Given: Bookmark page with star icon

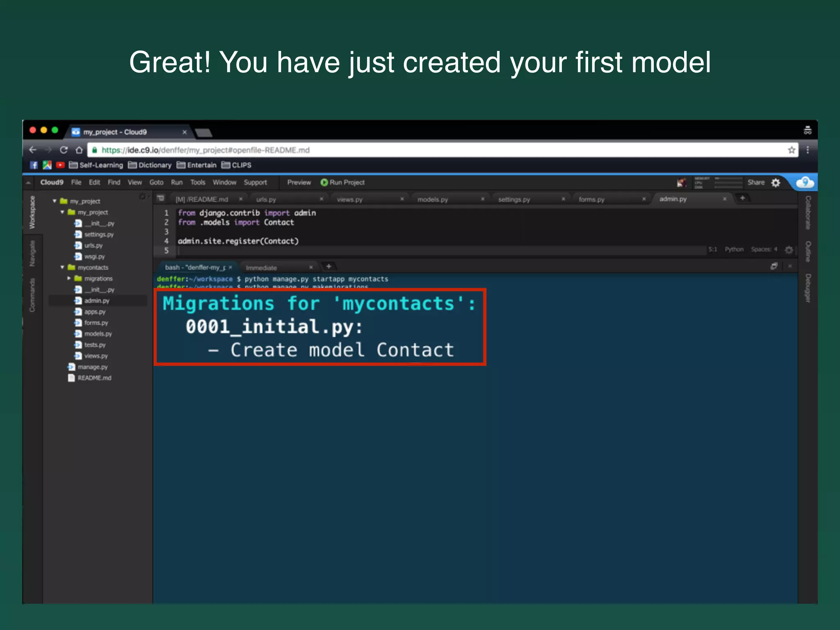Looking at the screenshot, I should (x=791, y=150).
